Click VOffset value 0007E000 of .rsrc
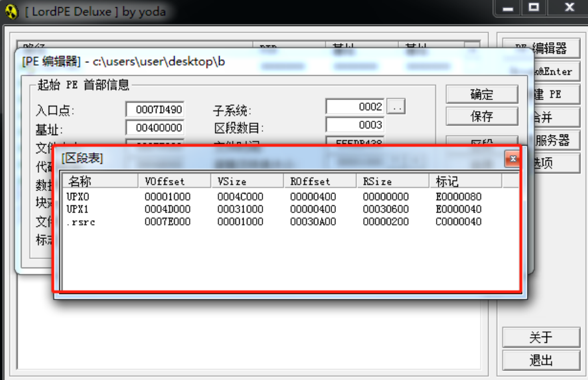The height and width of the screenshot is (380, 588). coord(168,222)
